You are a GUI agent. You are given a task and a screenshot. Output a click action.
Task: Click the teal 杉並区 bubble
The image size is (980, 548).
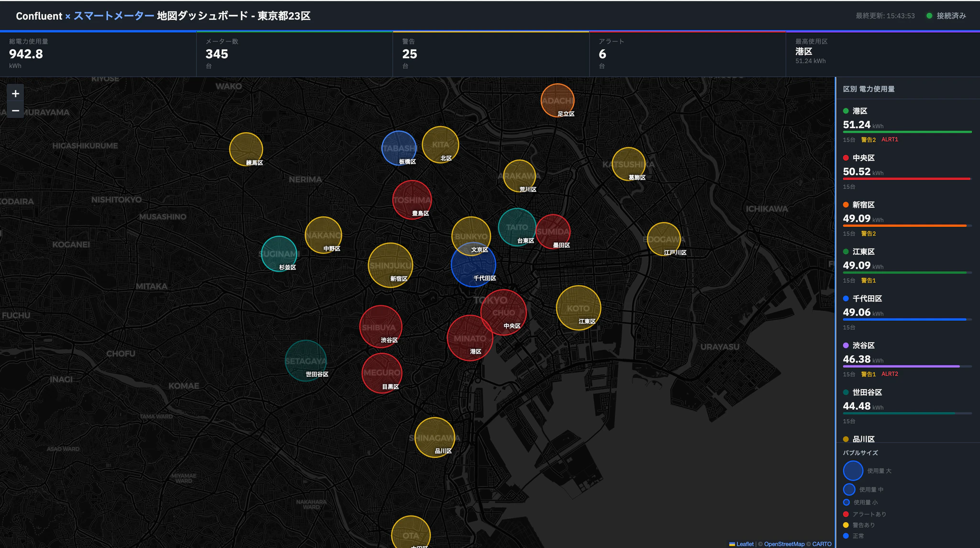point(279,254)
